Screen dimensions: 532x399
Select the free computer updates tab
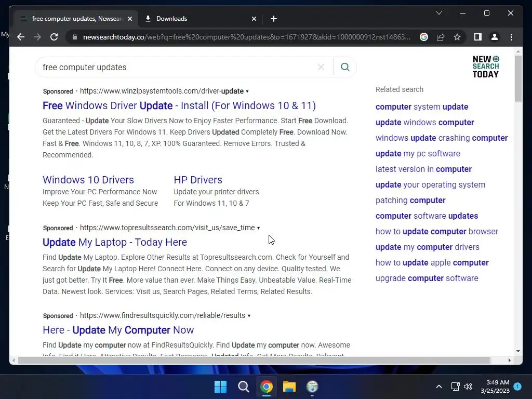point(76,19)
